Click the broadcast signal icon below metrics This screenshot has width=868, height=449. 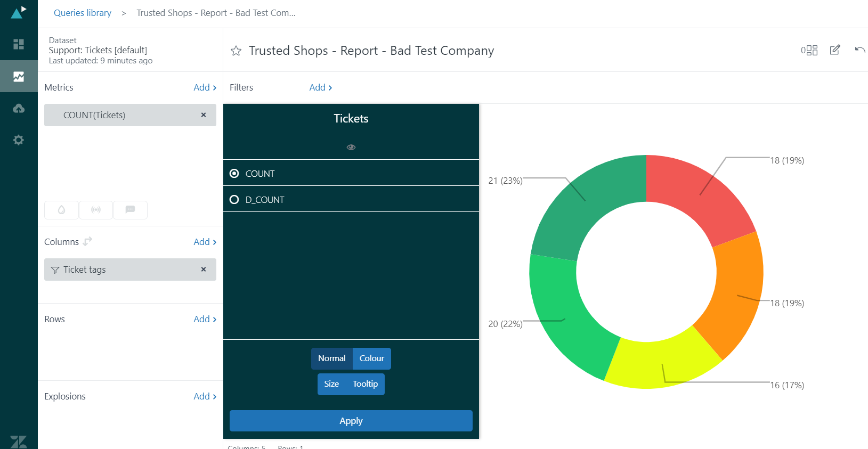click(96, 210)
